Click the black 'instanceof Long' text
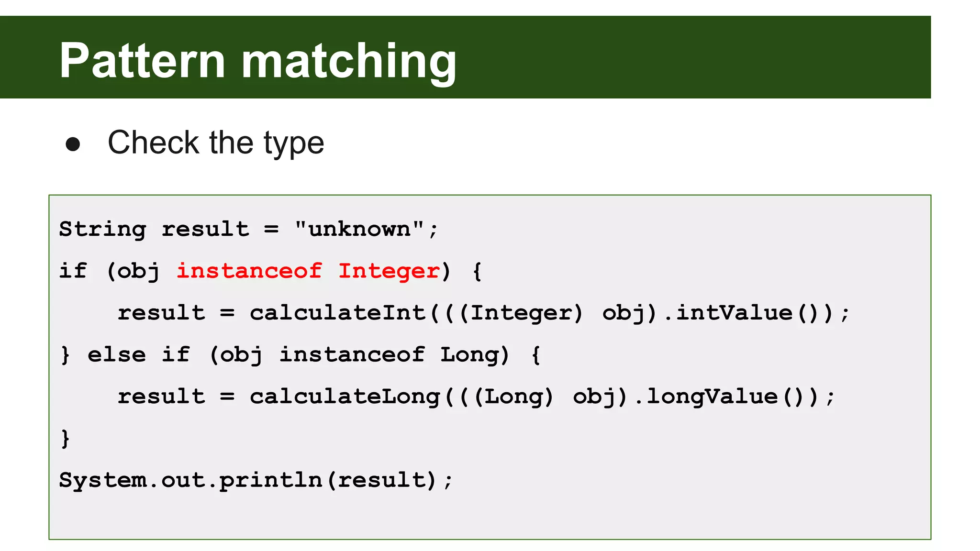The width and height of the screenshot is (980, 551). 392,355
